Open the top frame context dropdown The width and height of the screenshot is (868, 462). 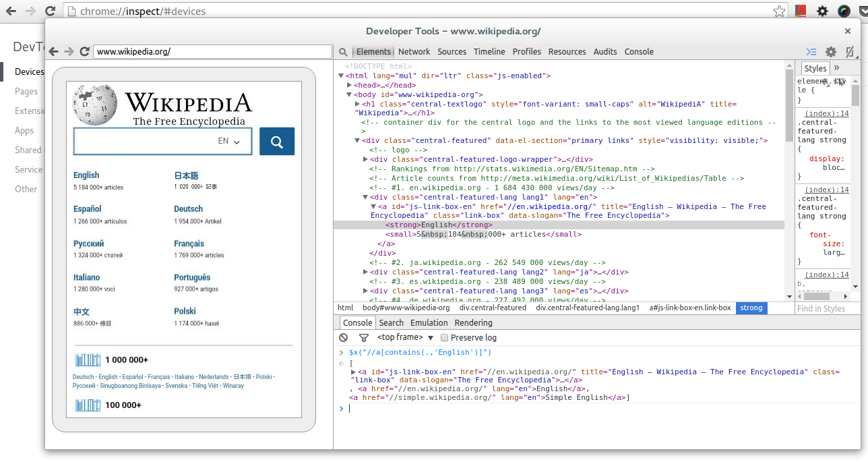tap(406, 337)
